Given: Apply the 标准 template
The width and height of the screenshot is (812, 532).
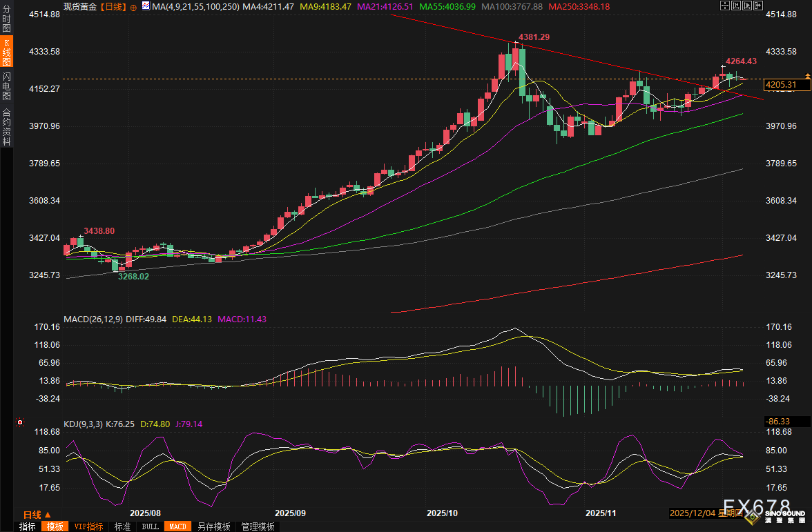Looking at the screenshot, I should click(122, 526).
